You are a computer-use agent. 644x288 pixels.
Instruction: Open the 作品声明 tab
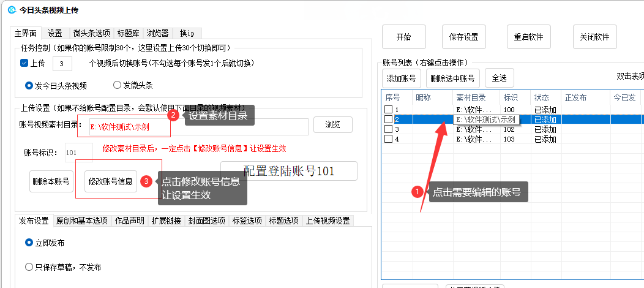(129, 221)
